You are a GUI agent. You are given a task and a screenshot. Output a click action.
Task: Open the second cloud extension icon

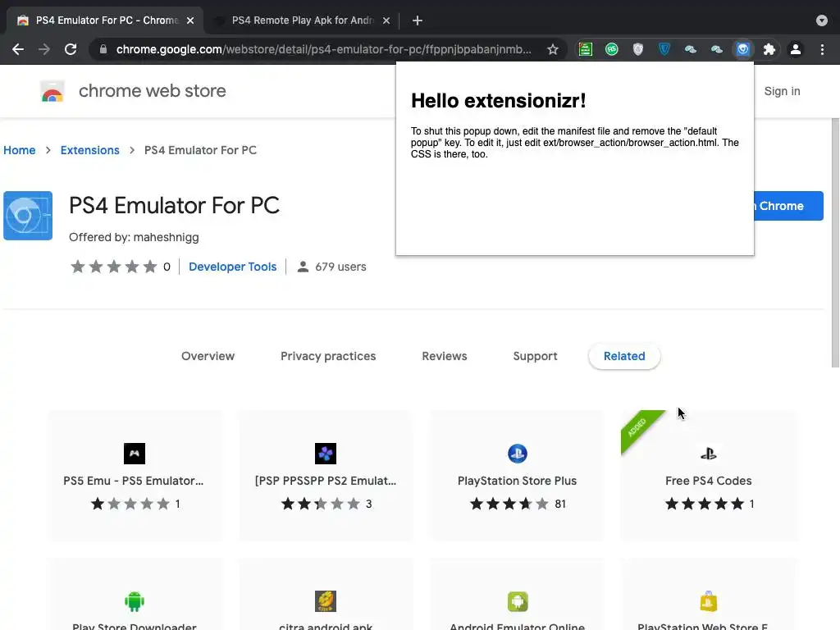pyautogui.click(x=717, y=49)
